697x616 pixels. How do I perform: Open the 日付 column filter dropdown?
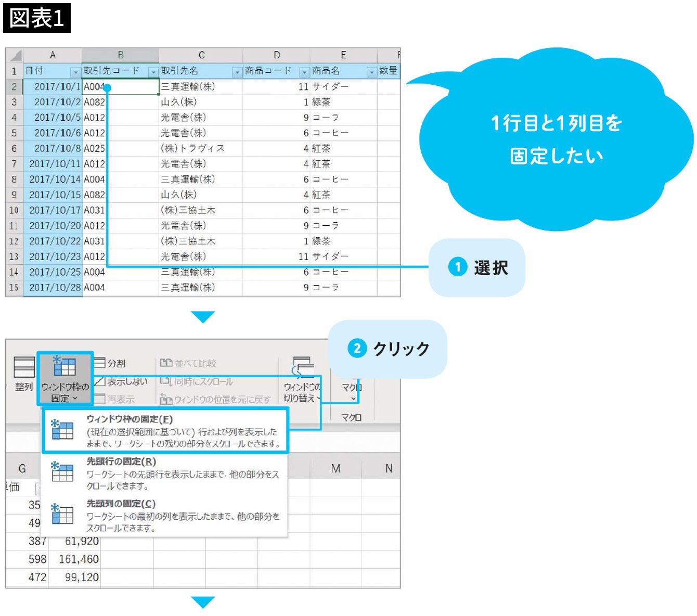click(76, 72)
